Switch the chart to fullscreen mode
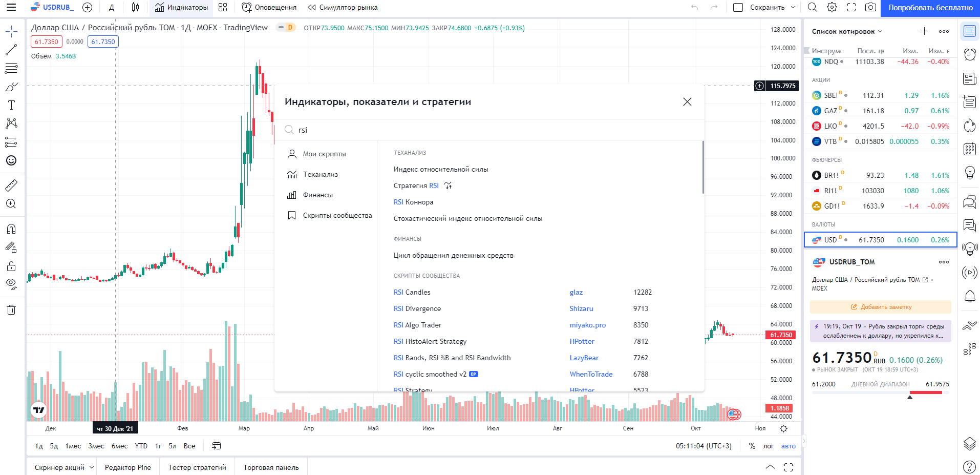This screenshot has width=980, height=475. tap(851, 7)
